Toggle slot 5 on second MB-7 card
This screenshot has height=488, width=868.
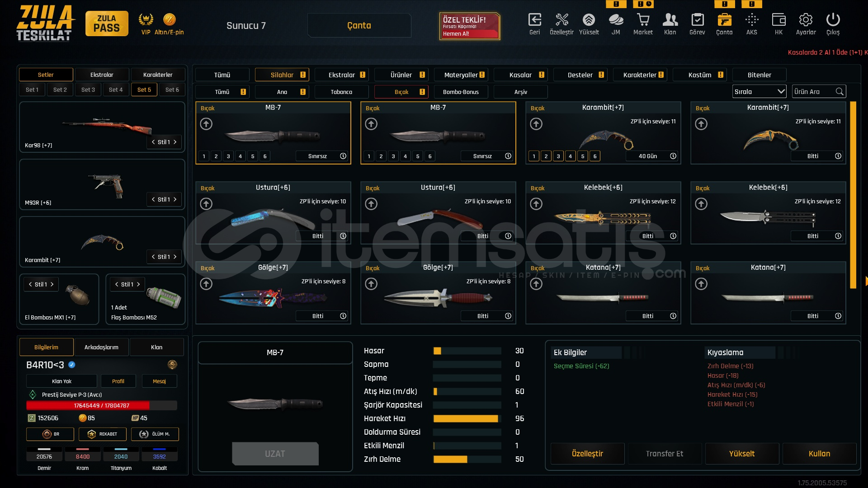pos(418,156)
